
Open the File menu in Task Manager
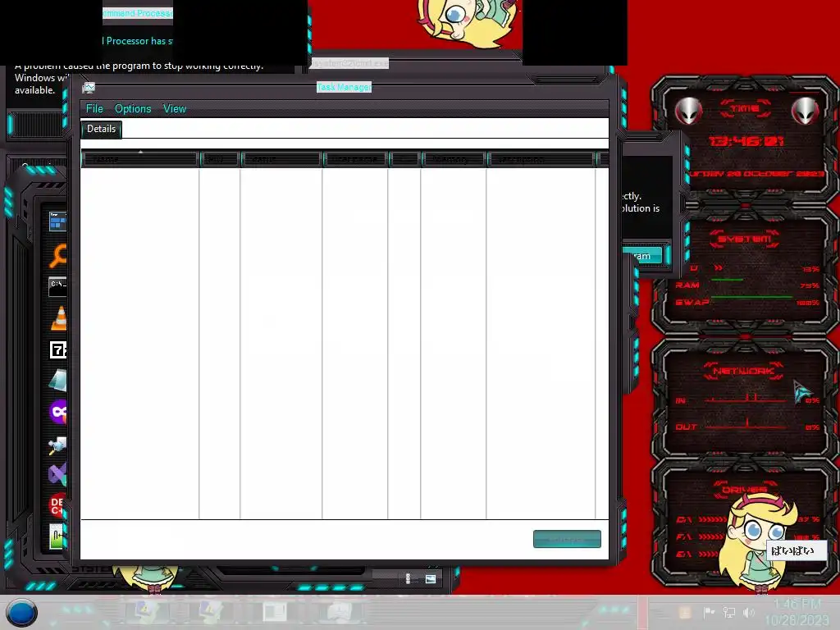tap(94, 109)
